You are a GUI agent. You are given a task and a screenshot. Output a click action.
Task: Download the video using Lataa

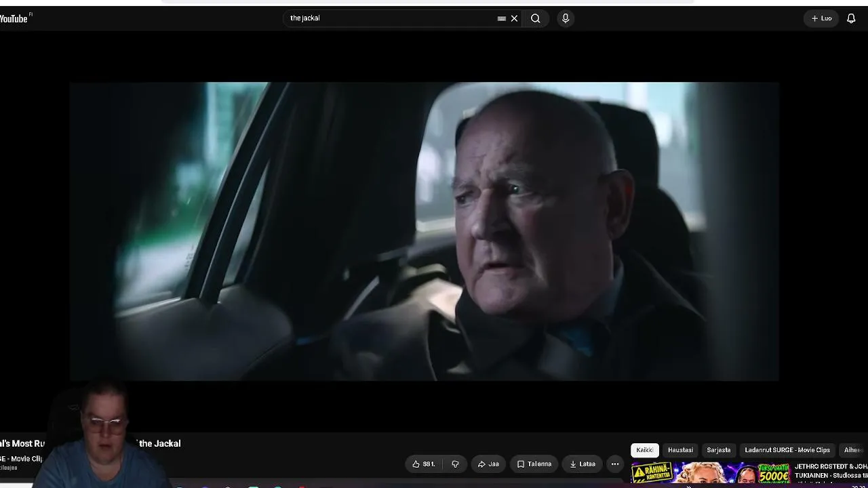pyautogui.click(x=583, y=464)
